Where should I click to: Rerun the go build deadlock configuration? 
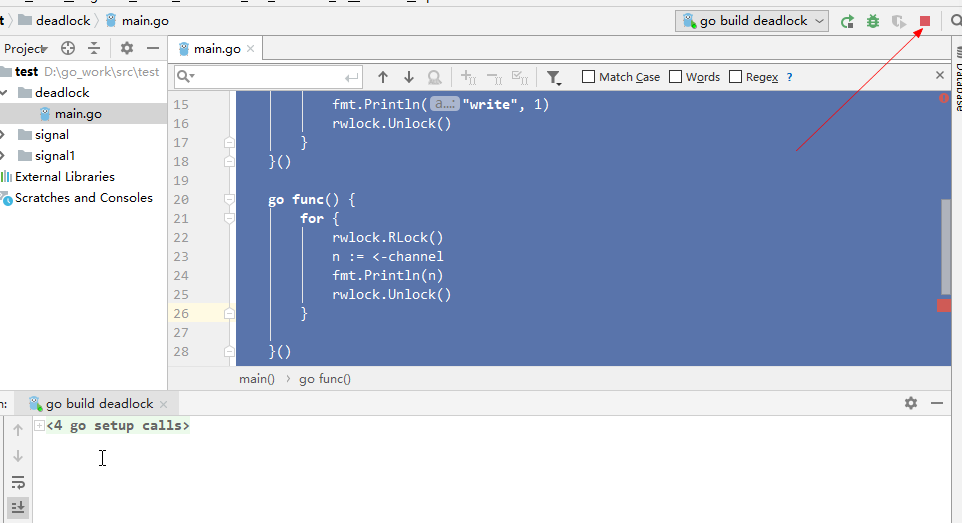[847, 21]
